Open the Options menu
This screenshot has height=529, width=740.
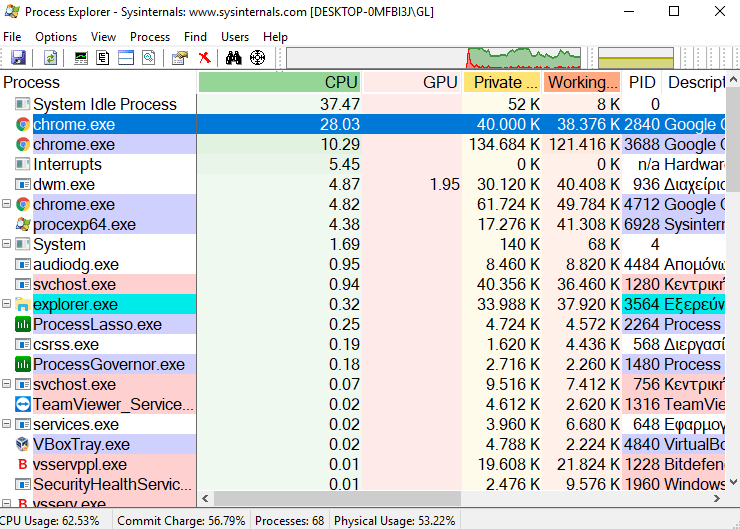[56, 37]
